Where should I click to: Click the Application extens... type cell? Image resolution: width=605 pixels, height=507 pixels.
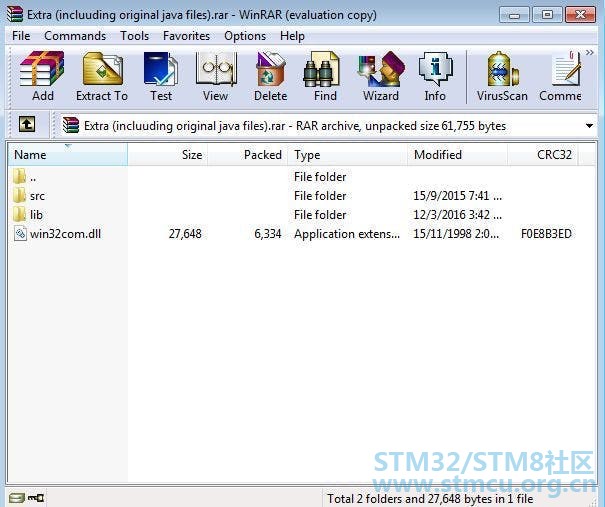click(x=347, y=234)
